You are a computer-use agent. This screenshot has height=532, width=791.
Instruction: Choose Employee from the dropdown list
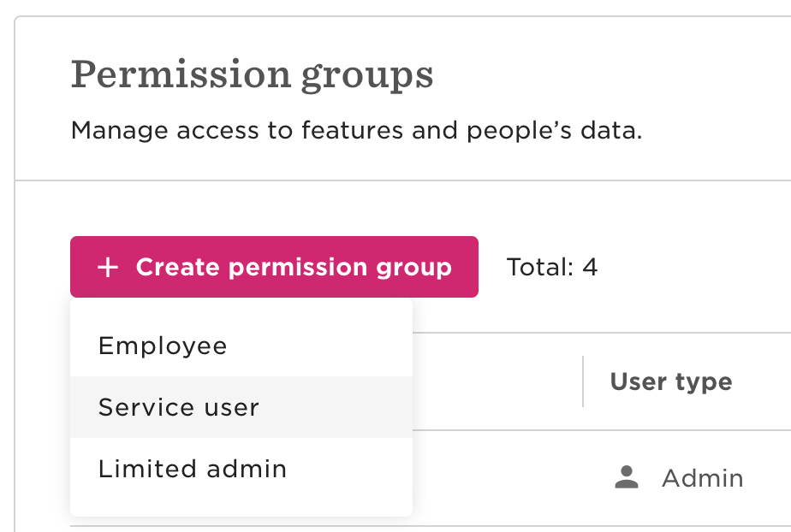(x=241, y=346)
